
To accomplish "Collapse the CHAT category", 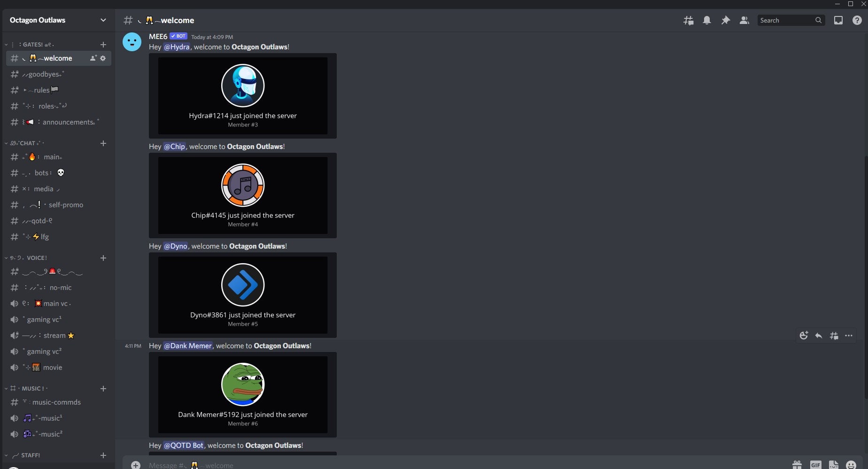I will click(26, 143).
